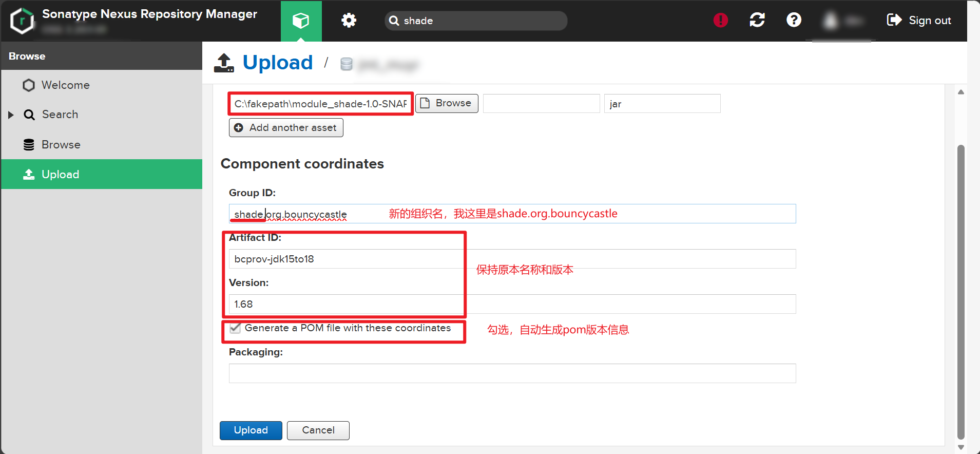The image size is (980, 454).
Task: Click the blue Upload submit button
Action: (x=251, y=430)
